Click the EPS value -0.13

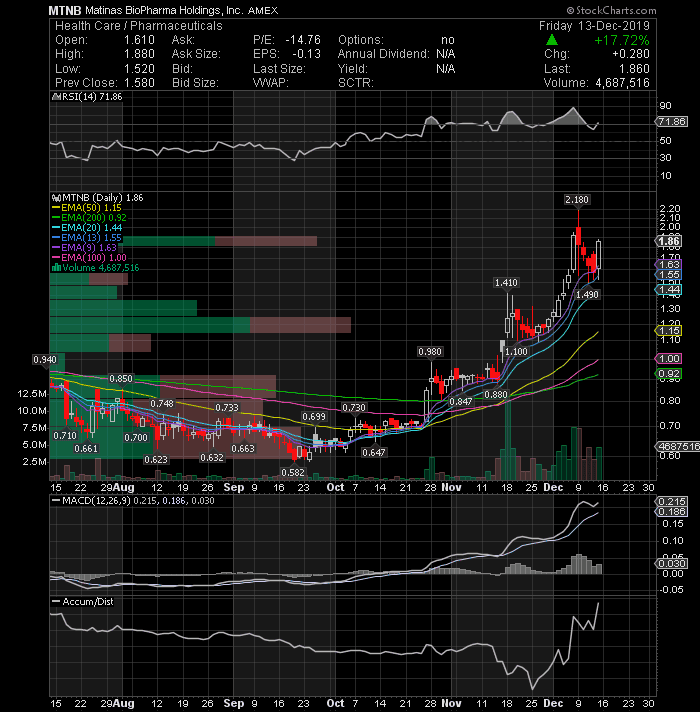tap(306, 54)
